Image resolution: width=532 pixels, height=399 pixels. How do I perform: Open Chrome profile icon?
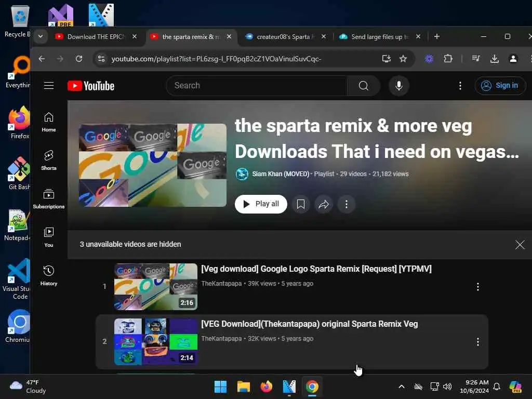click(x=513, y=59)
